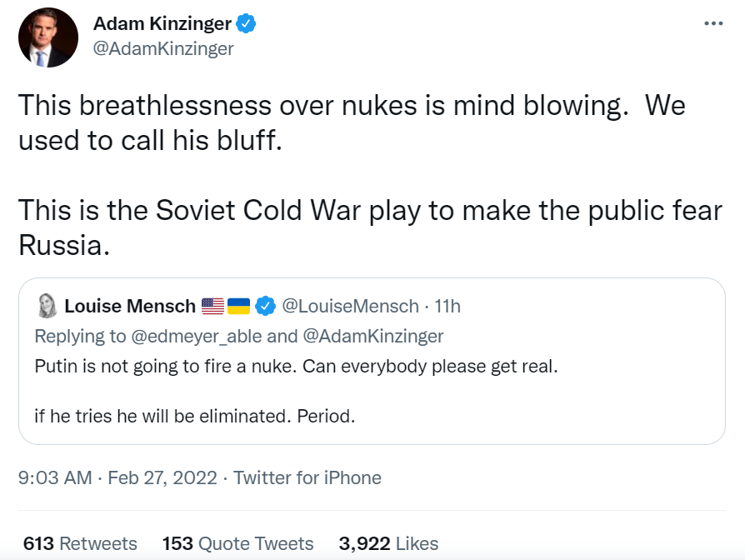Click the Adam Kinzinger display name
Viewport: 745px width, 560px height.
(162, 23)
